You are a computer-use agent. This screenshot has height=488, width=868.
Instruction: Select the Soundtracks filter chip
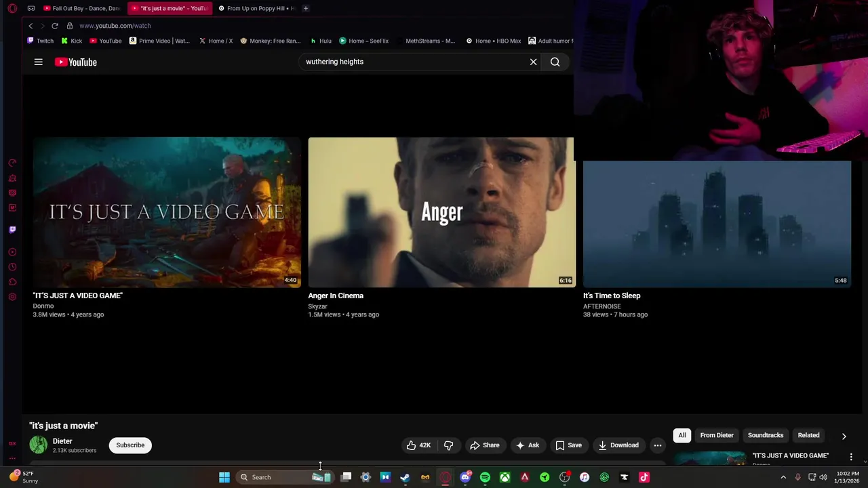coord(766,435)
